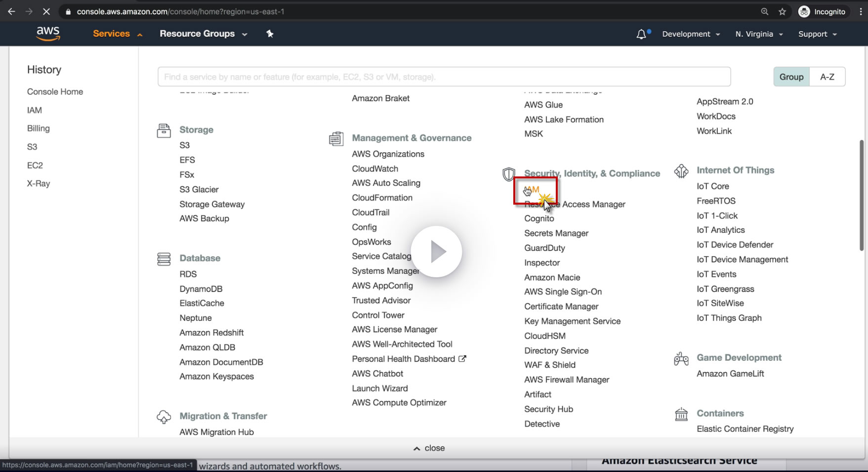The image size is (868, 472).
Task: Open IoT Core service
Action: coord(713,186)
